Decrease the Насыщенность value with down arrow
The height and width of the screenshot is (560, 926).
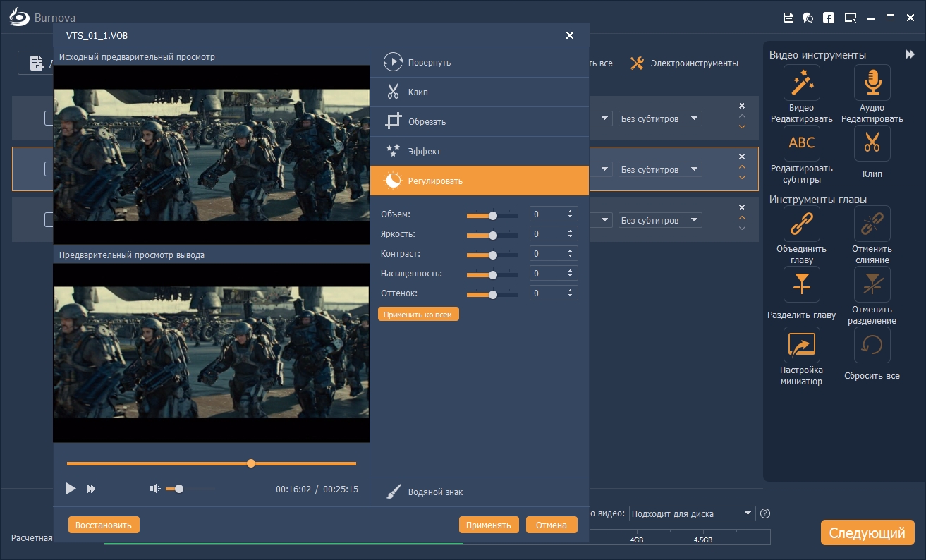coord(570,276)
